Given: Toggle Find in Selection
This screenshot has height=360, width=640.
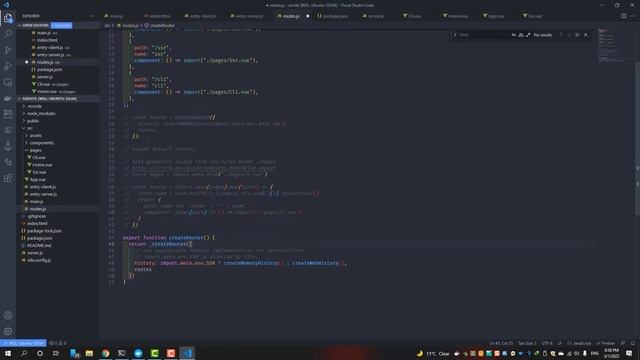Looking at the screenshot, I should [x=577, y=35].
